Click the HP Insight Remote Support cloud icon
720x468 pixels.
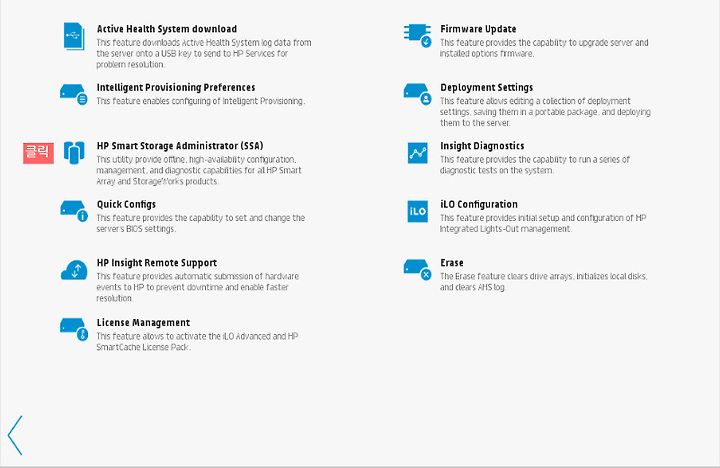74,270
